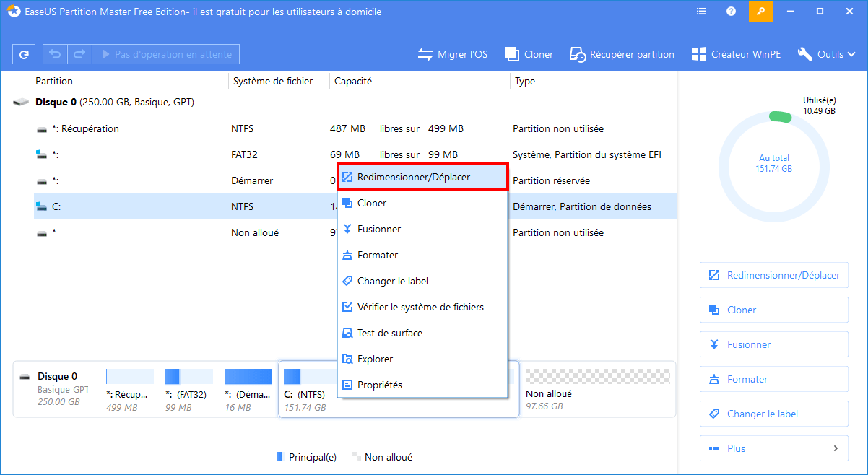The width and height of the screenshot is (868, 475).
Task: Select the Partition réservée row
Action: [355, 180]
